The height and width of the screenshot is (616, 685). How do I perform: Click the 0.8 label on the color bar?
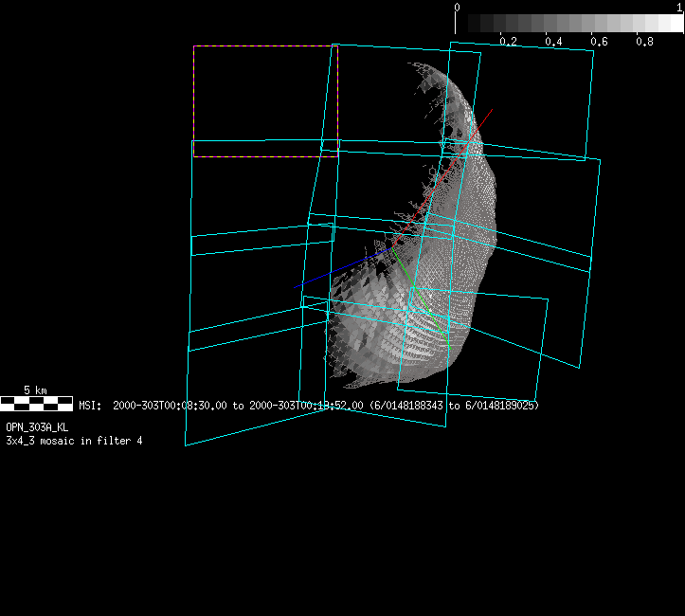pos(644,42)
